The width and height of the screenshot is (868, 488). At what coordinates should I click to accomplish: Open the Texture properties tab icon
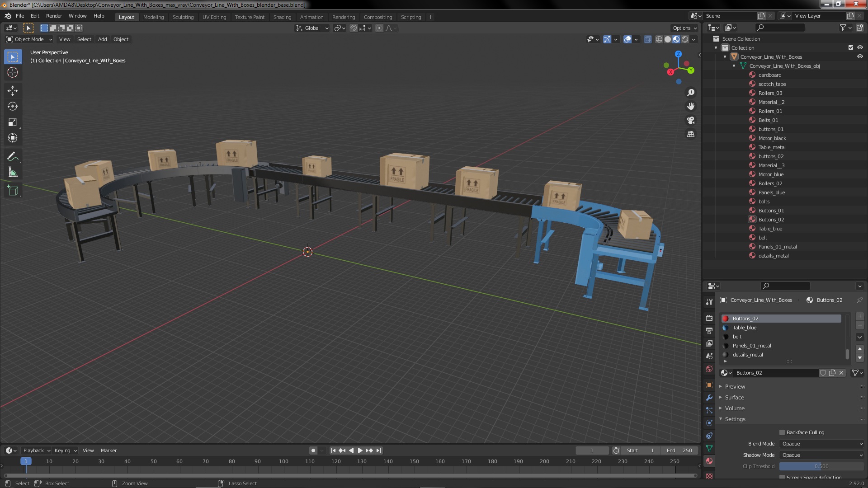click(x=709, y=476)
